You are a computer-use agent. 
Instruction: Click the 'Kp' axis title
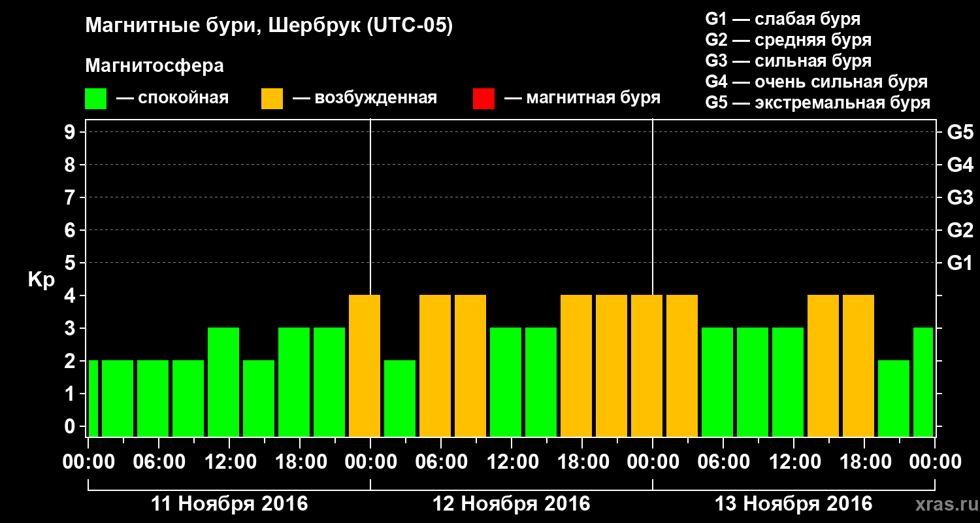41,280
